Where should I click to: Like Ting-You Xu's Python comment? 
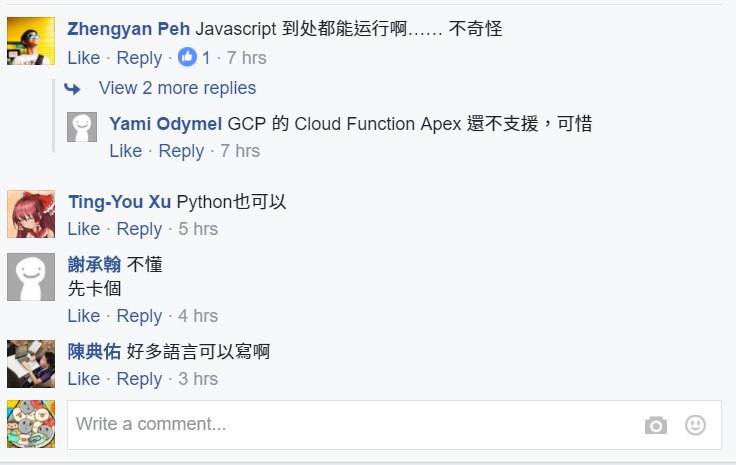click(x=84, y=229)
